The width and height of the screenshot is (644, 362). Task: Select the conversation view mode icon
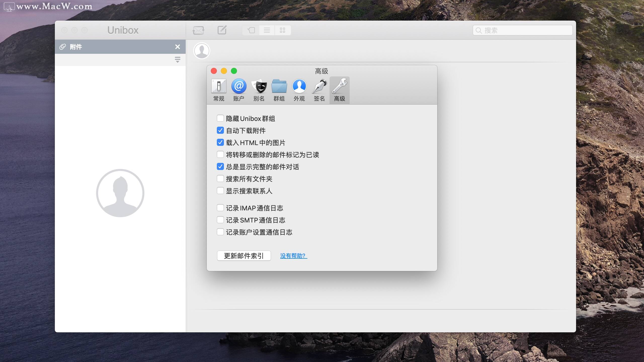pyautogui.click(x=251, y=30)
